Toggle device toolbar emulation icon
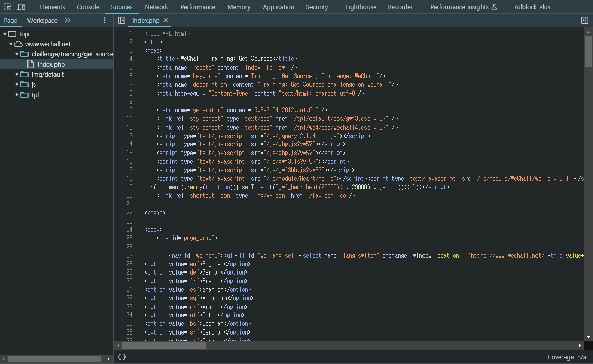Viewport: 593px width, 364px height. [21, 7]
